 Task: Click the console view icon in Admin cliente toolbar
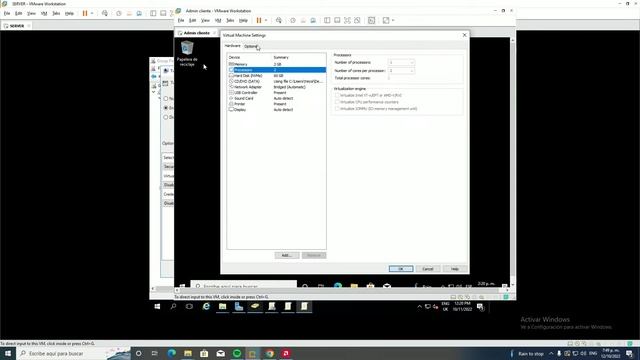coord(371,20)
